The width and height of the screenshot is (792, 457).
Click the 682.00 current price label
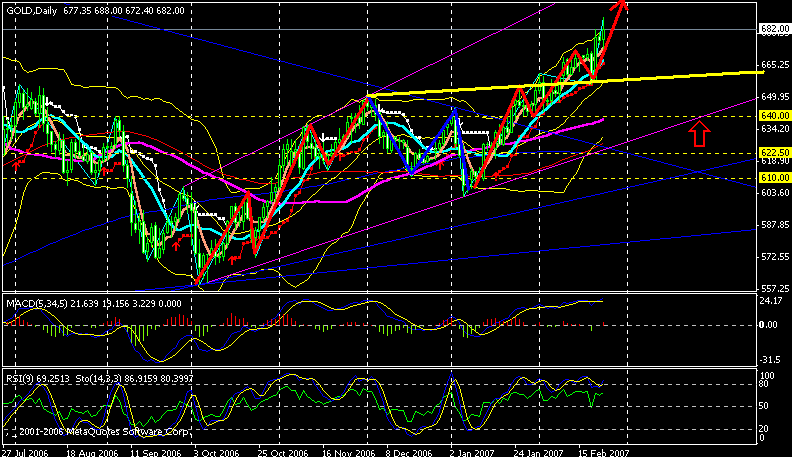click(x=771, y=29)
